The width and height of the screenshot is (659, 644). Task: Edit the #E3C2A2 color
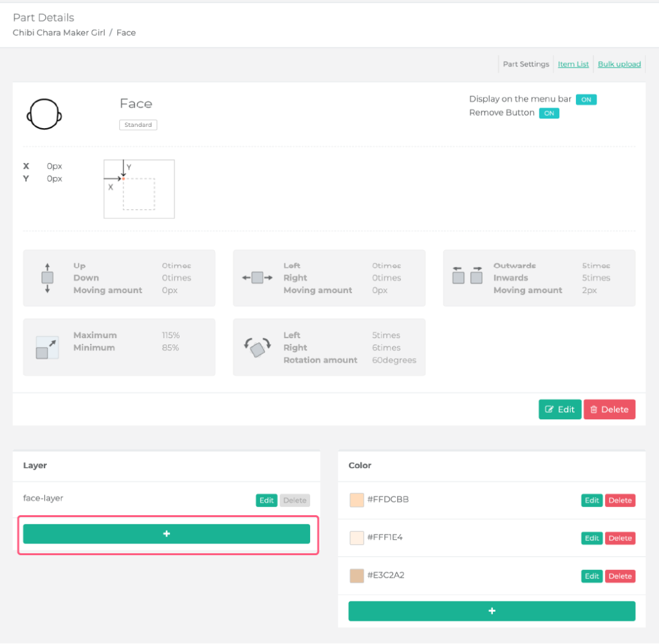point(592,576)
